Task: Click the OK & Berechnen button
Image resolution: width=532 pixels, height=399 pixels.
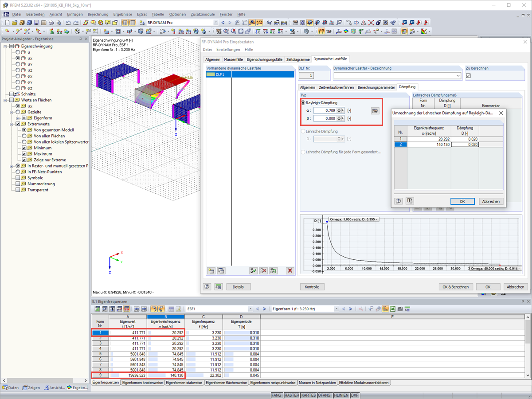Action: (x=455, y=287)
